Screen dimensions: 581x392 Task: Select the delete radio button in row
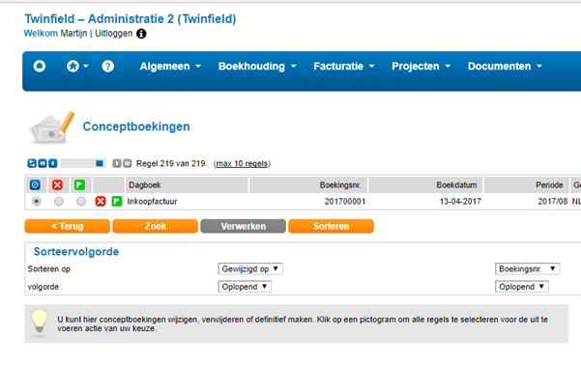pos(59,202)
